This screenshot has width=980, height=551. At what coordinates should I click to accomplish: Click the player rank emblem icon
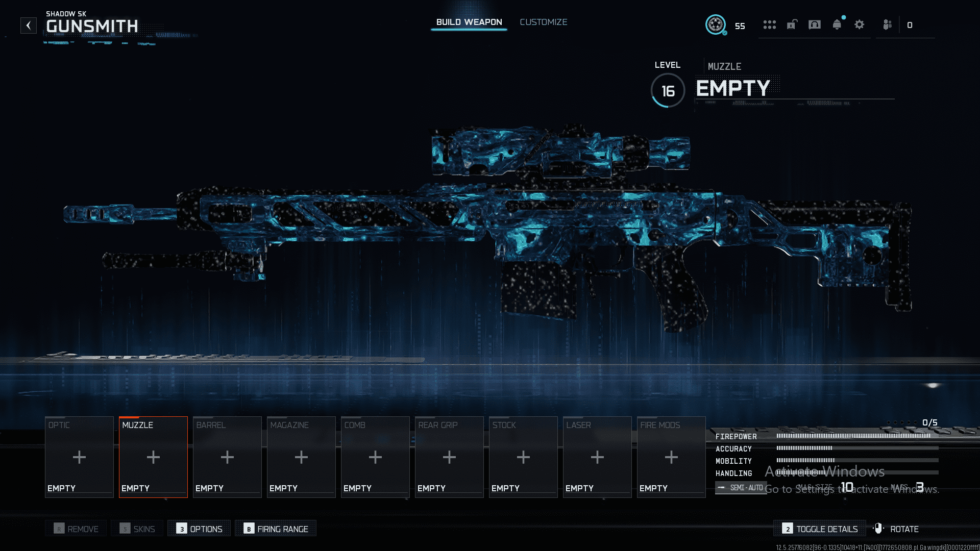716,24
